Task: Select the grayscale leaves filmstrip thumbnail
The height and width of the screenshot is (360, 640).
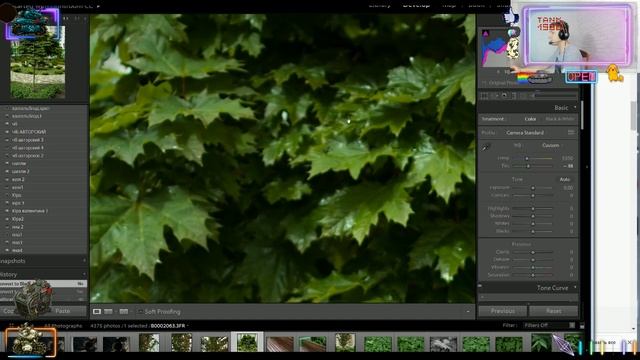Action: pos(443,344)
